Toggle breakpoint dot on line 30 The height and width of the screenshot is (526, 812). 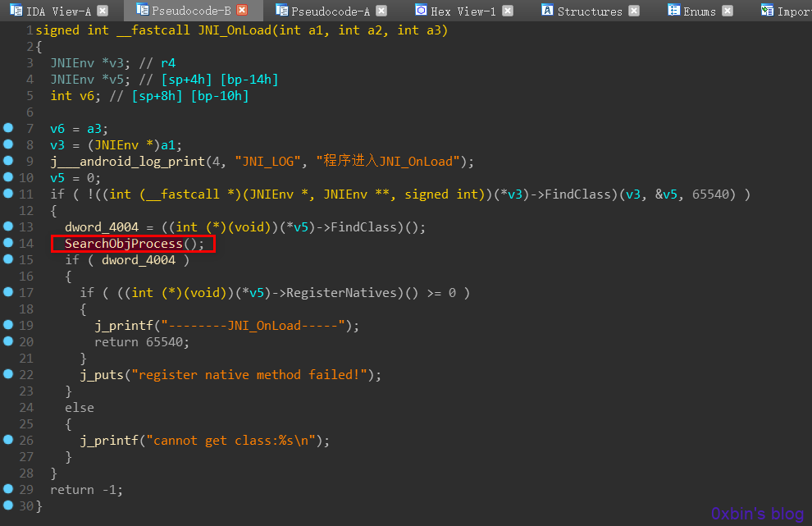[8, 505]
